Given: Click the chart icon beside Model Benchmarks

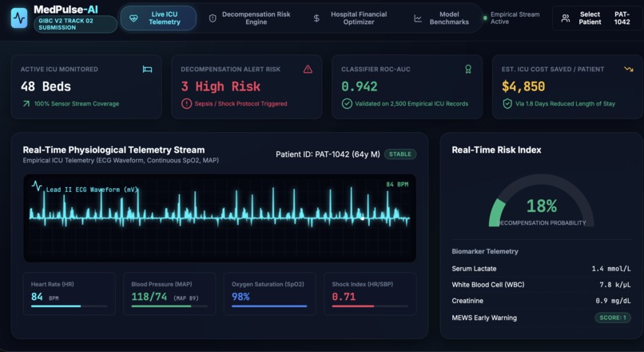Looking at the screenshot, I should pyautogui.click(x=418, y=18).
